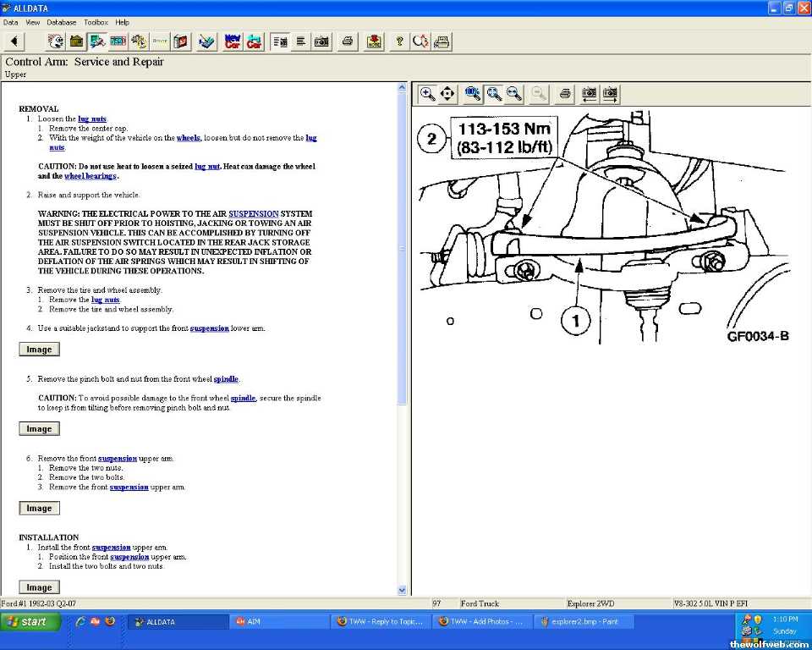Click the text pane scroll-down arrow

402,590
